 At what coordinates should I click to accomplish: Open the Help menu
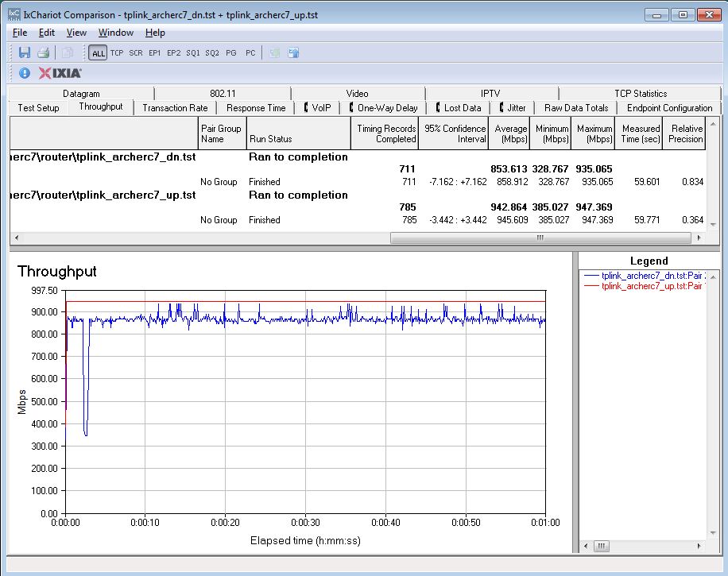(x=155, y=33)
